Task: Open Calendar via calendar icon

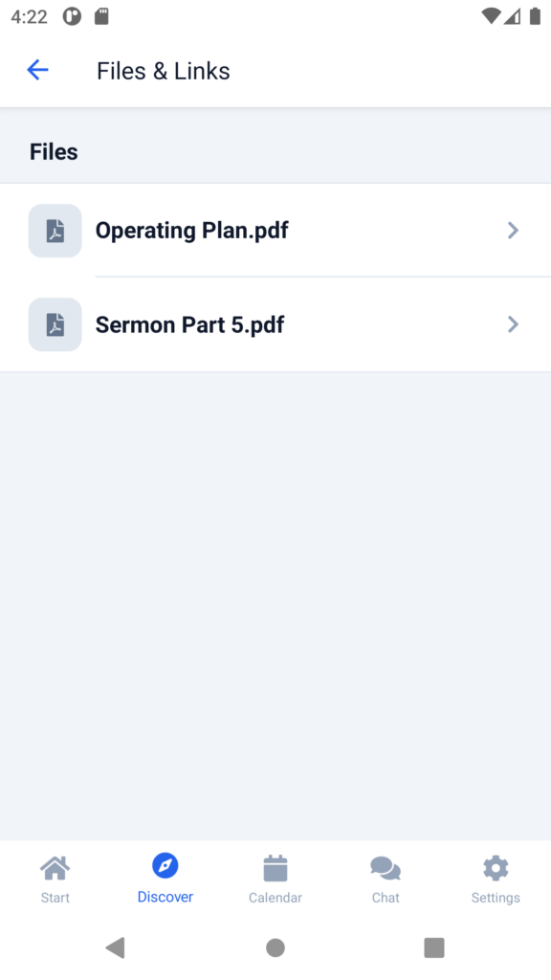Action: click(275, 868)
